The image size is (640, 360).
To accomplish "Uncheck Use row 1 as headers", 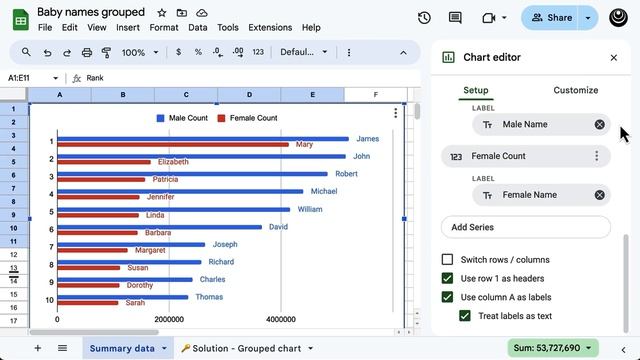I will [x=447, y=278].
